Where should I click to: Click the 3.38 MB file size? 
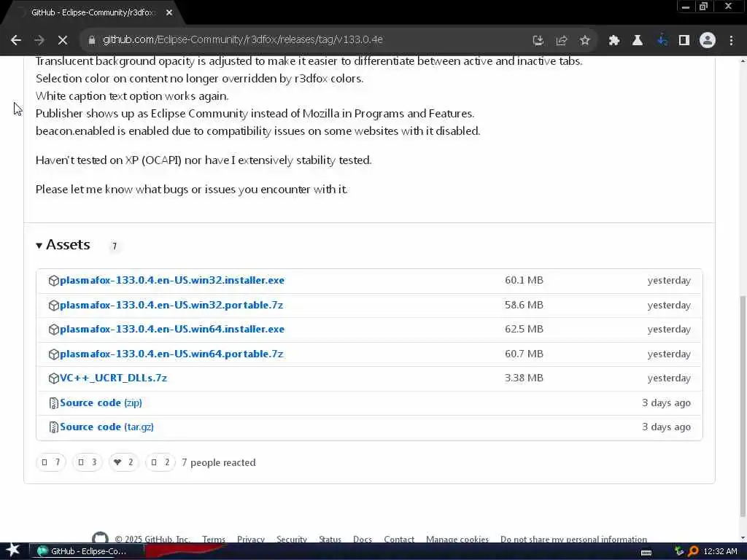(524, 378)
